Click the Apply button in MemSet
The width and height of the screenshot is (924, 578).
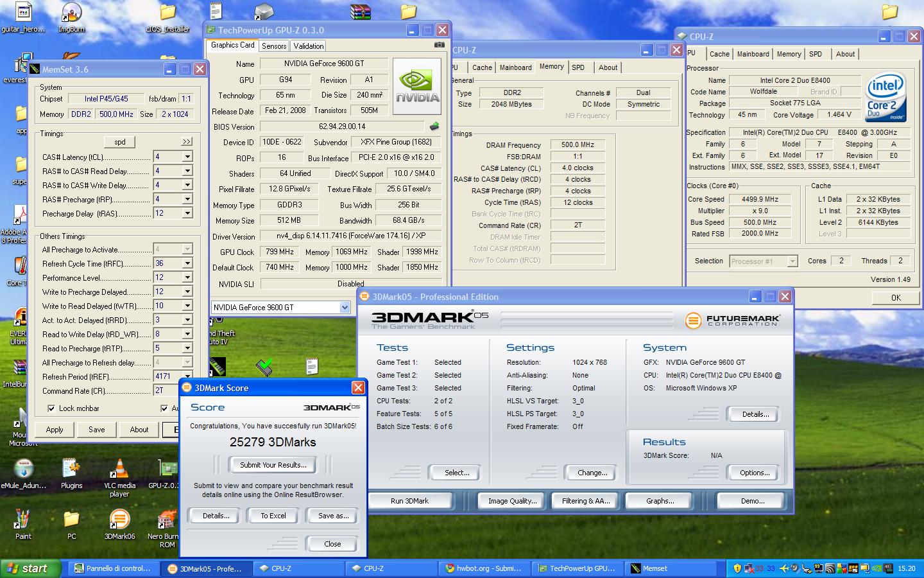55,430
